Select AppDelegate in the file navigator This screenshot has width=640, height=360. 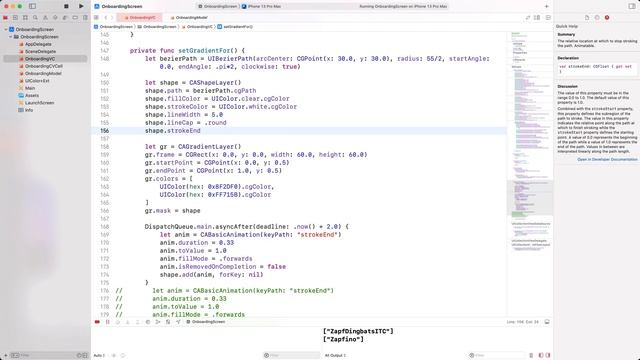point(38,44)
